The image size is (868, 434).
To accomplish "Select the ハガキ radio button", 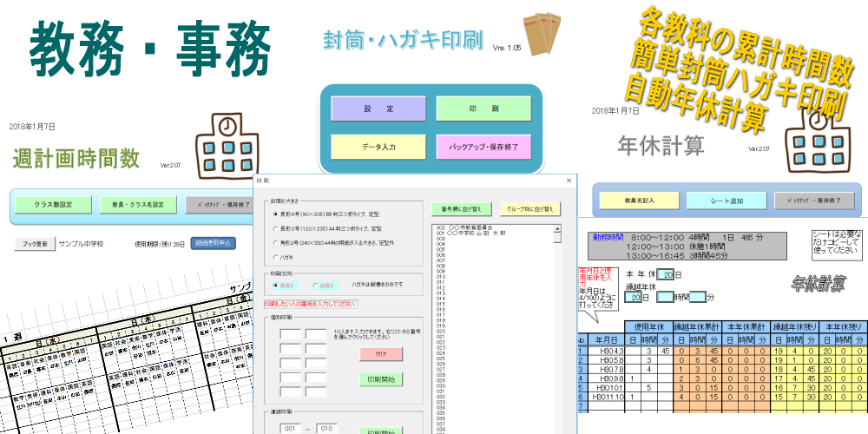I will [276, 258].
